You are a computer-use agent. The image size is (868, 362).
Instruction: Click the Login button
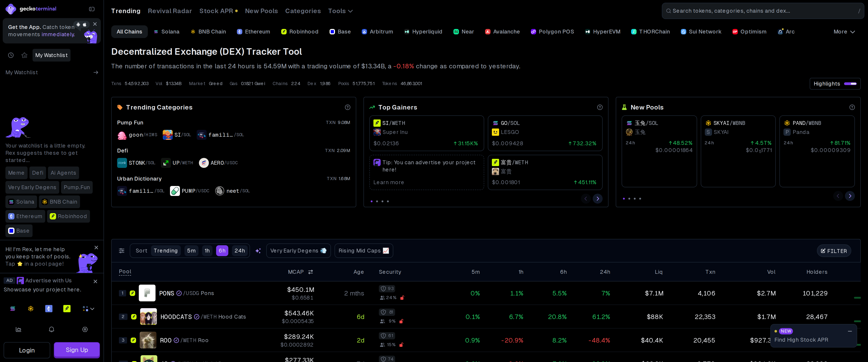click(27, 350)
